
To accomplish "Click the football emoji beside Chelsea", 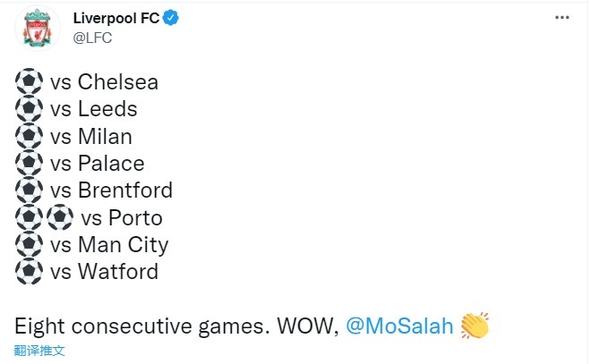I will (29, 81).
